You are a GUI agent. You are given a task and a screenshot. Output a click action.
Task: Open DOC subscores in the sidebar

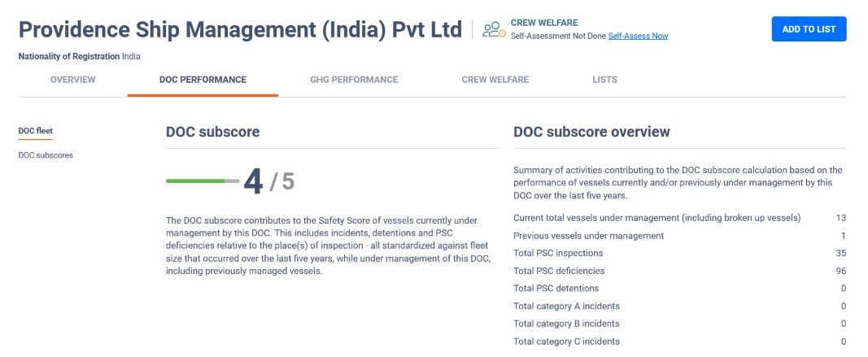tap(46, 155)
